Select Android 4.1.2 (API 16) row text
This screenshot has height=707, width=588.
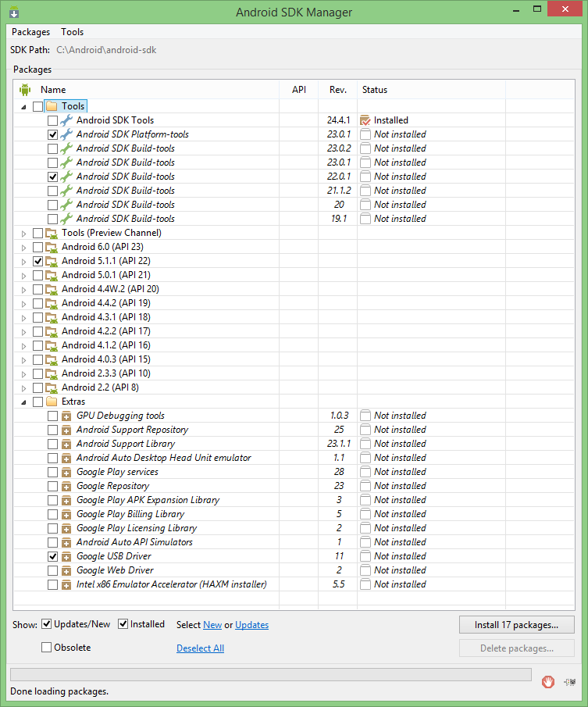pyautogui.click(x=106, y=345)
